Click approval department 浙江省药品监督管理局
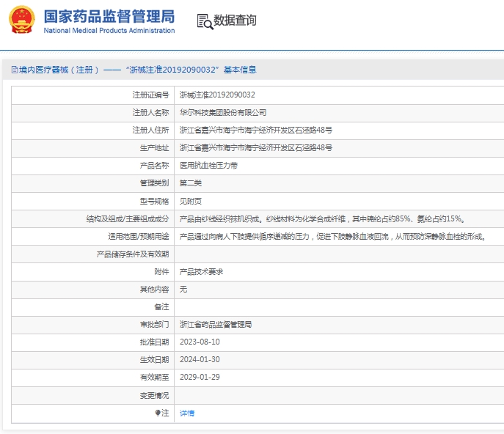Screen dimensions: 504x434 click(216, 325)
